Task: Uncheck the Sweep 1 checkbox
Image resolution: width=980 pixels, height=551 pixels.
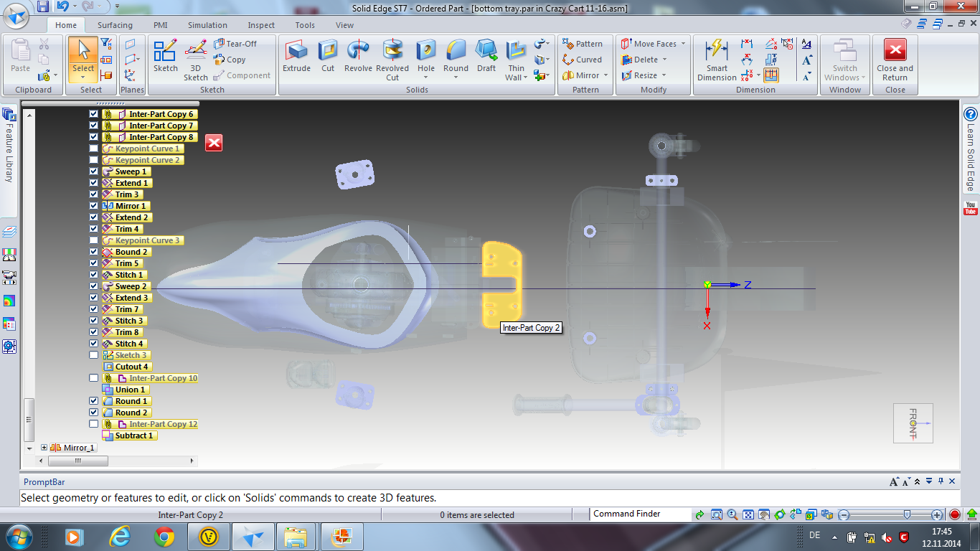Action: 93,171
